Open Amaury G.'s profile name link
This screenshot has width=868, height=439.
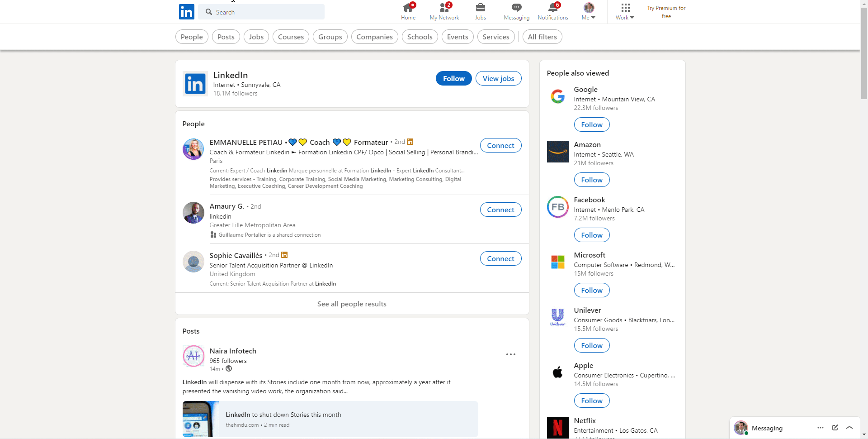[x=227, y=206]
